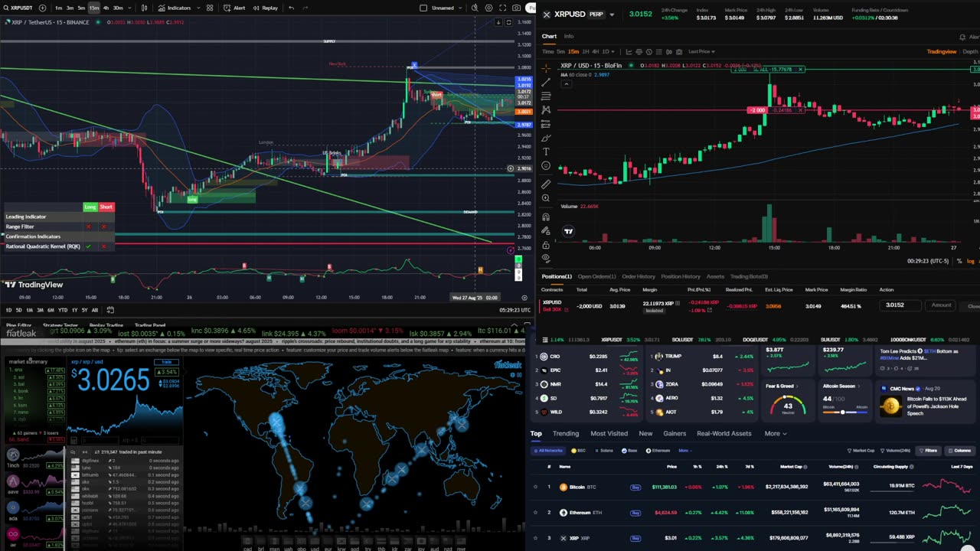Open indicator templates grid icon in TradingView

click(x=210, y=8)
